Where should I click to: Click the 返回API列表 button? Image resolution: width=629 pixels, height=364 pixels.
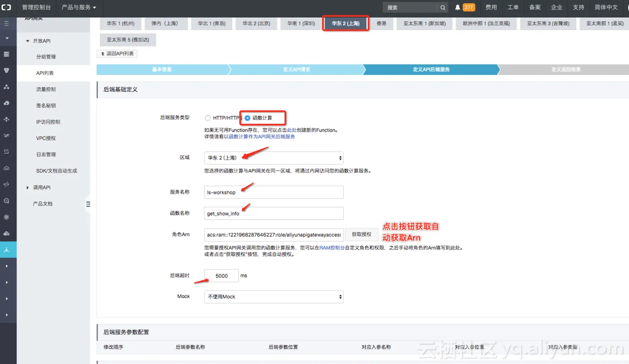coord(117,54)
